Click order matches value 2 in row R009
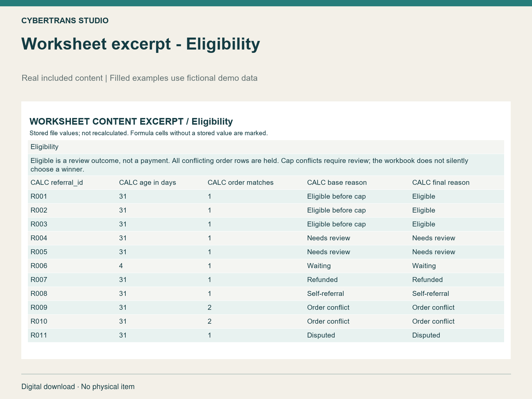Image resolution: width=532 pixels, height=399 pixels. [x=209, y=308]
